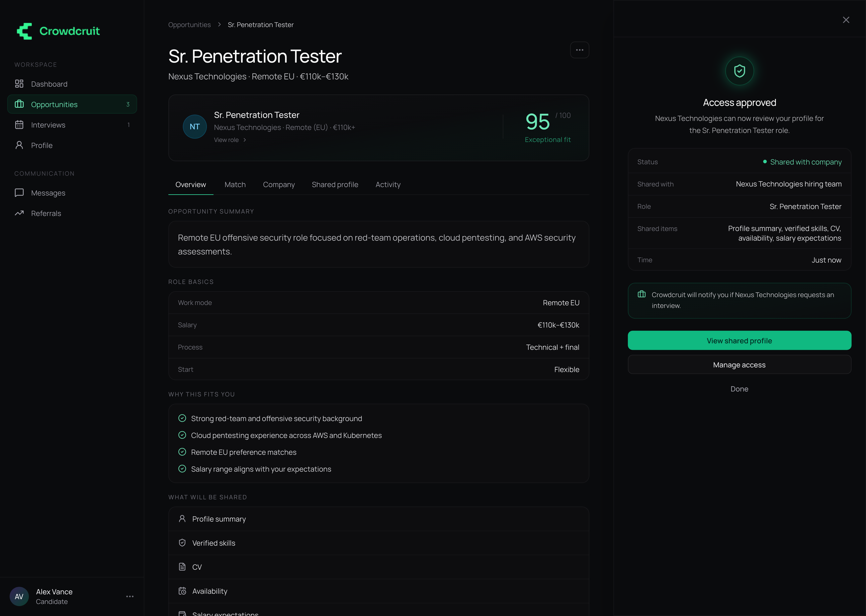Click the check icon beside Salary range aligns
866x616 pixels.
[182, 469]
